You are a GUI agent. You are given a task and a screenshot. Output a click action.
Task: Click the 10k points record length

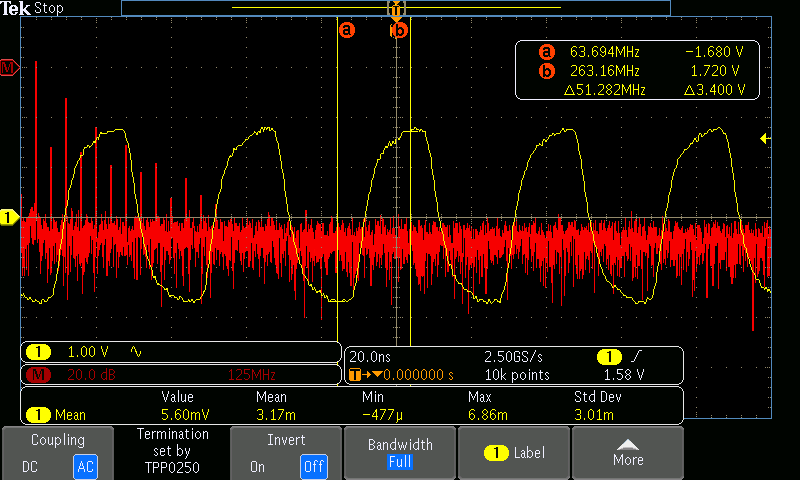click(x=517, y=375)
